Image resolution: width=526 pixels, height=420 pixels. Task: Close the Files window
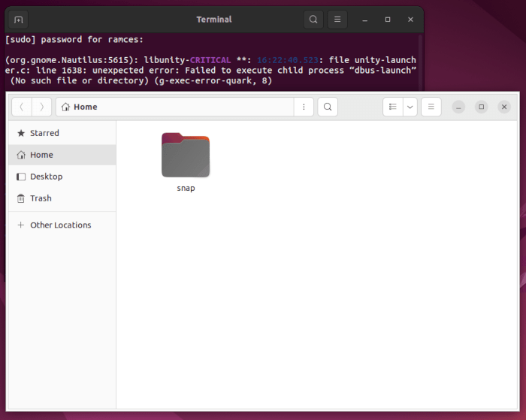point(504,107)
